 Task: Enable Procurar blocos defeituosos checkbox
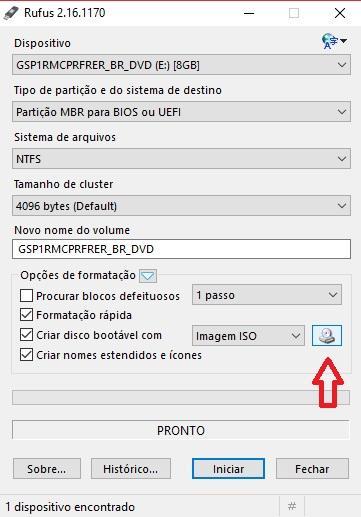tap(26, 296)
